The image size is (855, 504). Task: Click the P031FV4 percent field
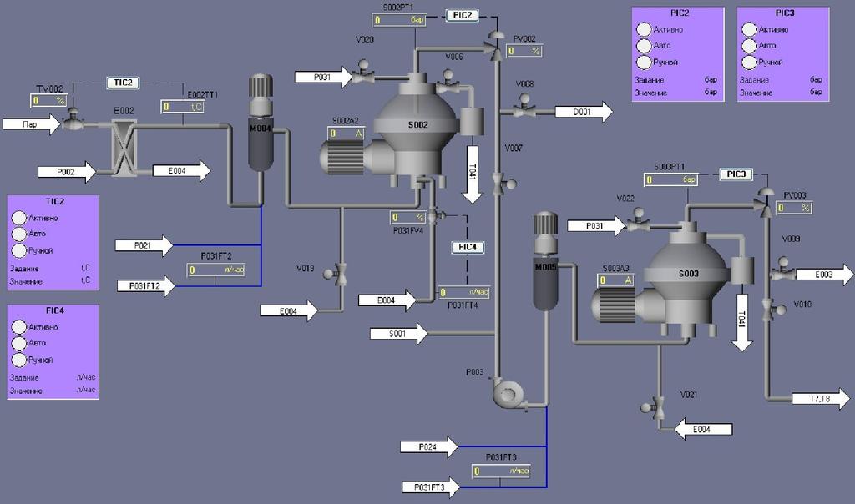pos(407,218)
